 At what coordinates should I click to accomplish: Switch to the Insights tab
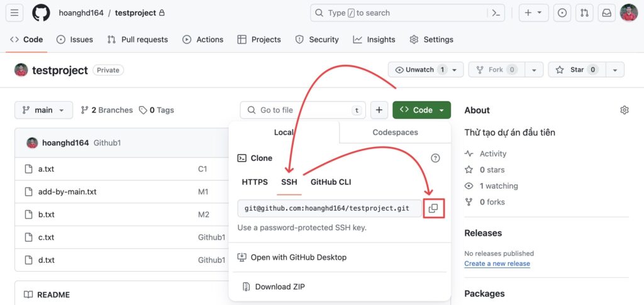(374, 40)
